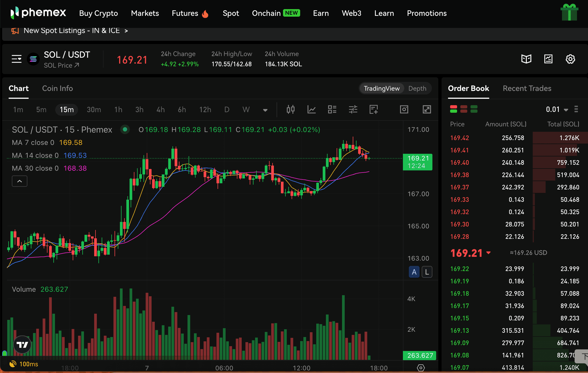Open the Earn menu
The image size is (588, 373).
tap(321, 13)
